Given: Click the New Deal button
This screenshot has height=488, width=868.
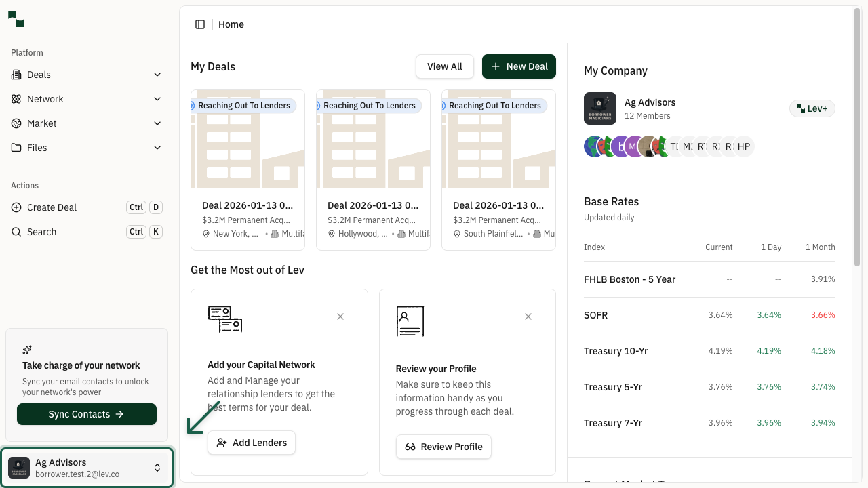Looking at the screenshot, I should [519, 66].
